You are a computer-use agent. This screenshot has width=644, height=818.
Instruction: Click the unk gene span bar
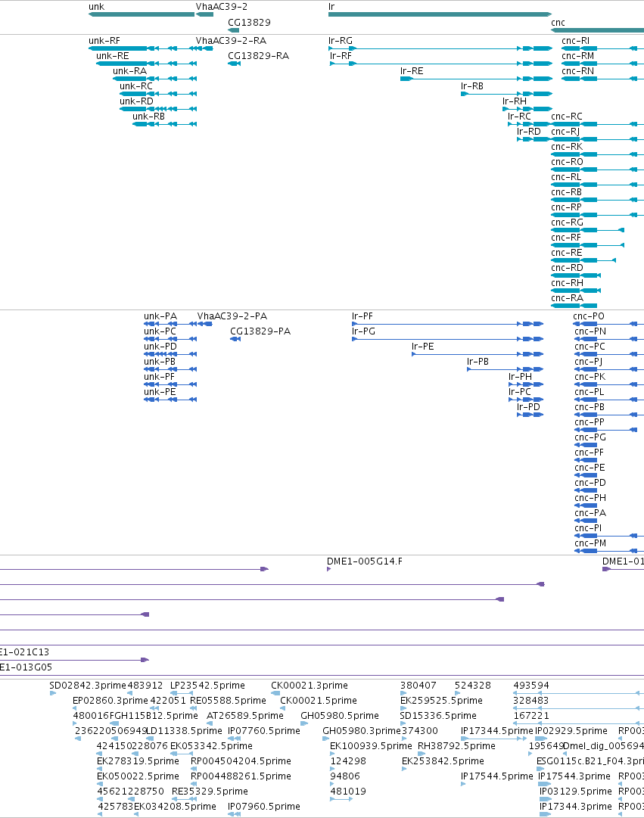(142, 14)
